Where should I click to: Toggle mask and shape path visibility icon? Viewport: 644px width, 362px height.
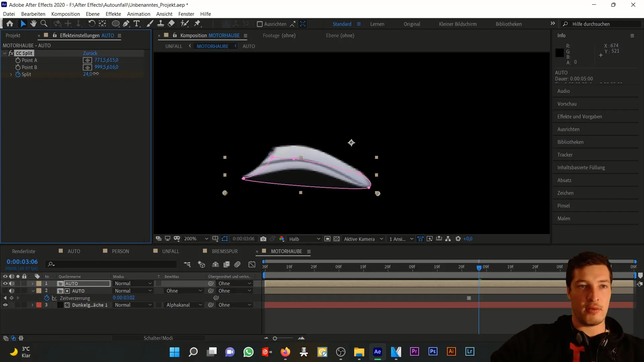225,239
